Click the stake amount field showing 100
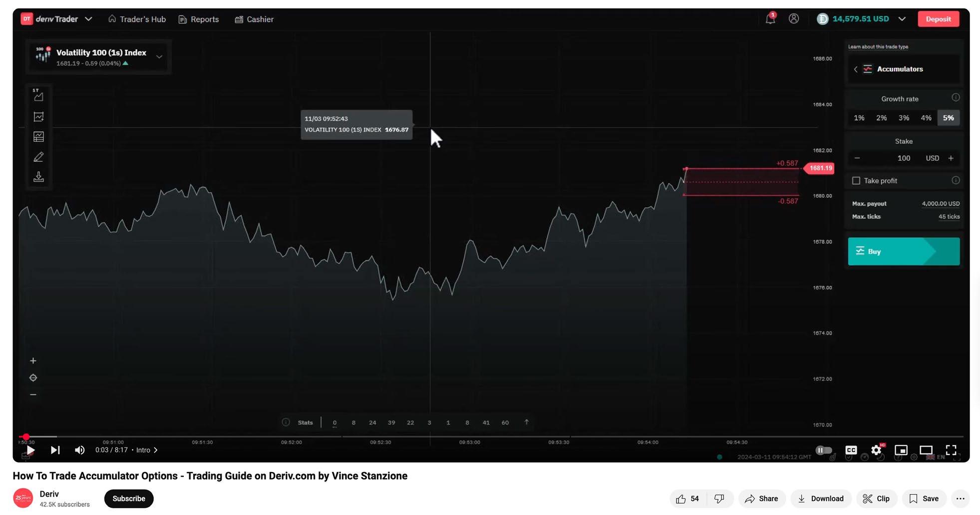The image size is (980, 515). coord(904,158)
